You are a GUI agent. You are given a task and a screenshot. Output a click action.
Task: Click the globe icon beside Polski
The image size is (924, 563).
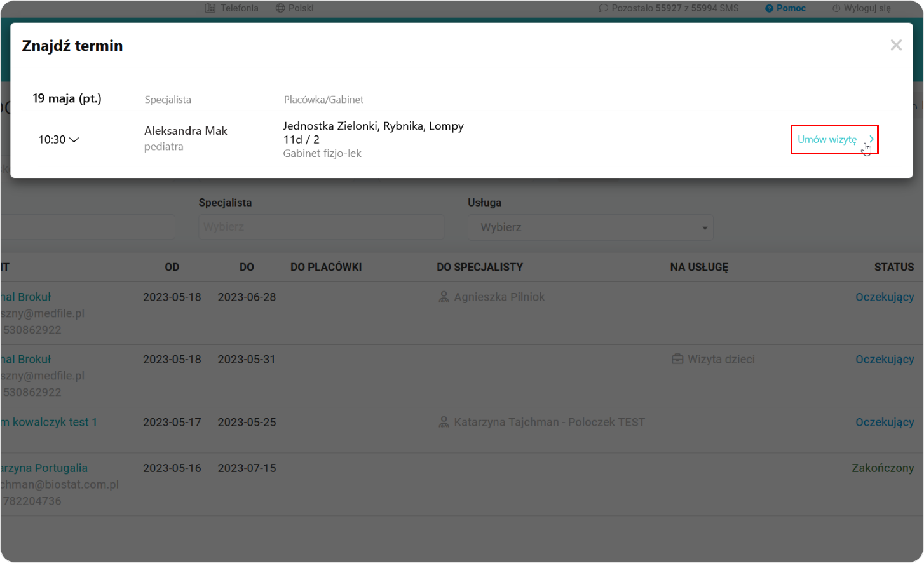tap(280, 8)
